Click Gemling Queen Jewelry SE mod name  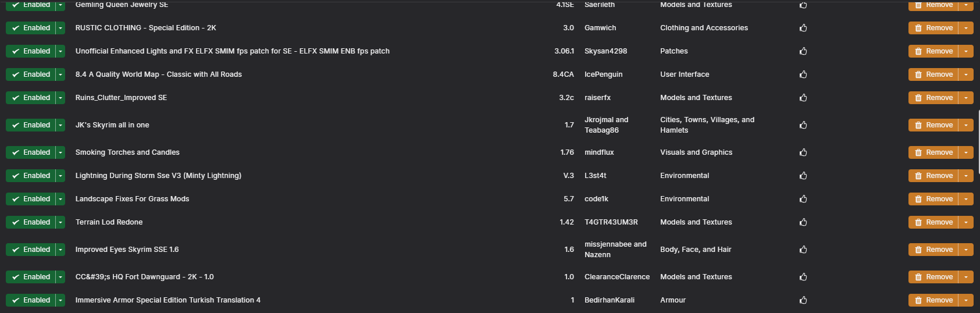[x=122, y=5]
